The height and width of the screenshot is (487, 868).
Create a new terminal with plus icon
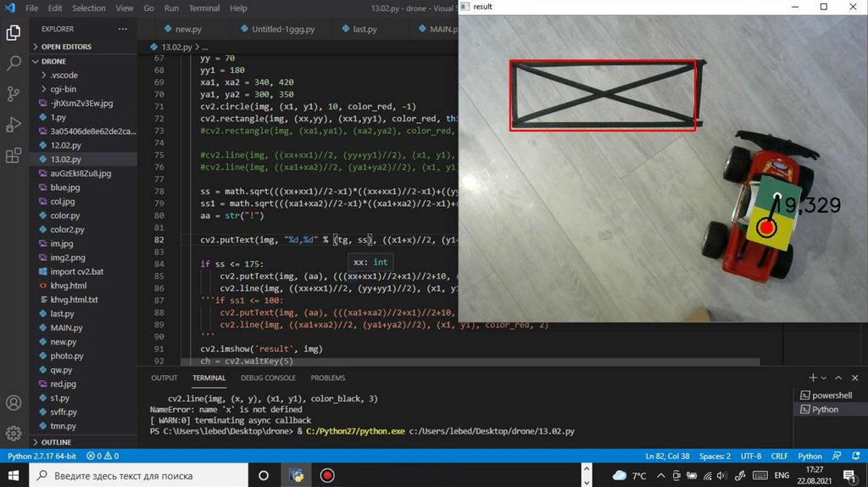pyautogui.click(x=812, y=378)
